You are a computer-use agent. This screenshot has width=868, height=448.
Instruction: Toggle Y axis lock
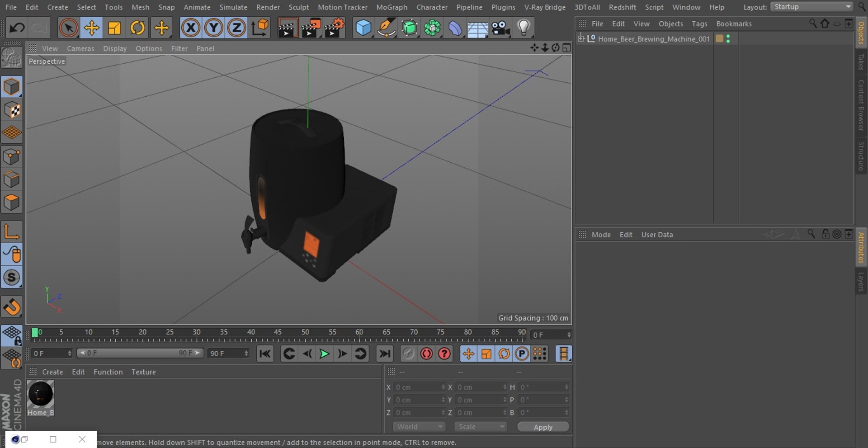click(213, 28)
